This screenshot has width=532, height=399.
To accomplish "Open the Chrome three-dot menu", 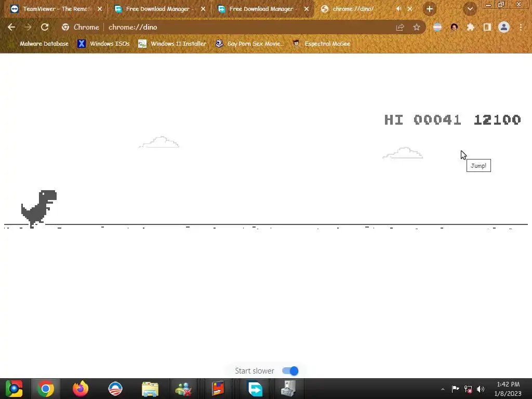I will 521,27.
